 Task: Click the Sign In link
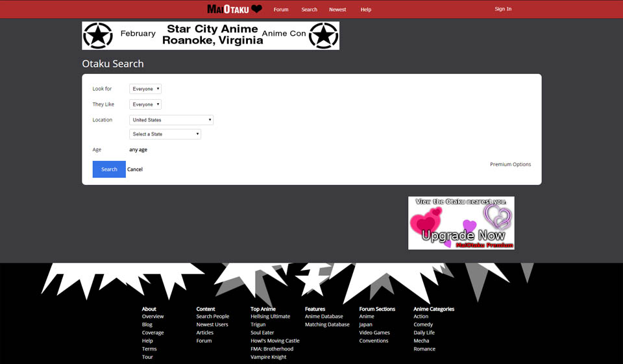point(503,9)
